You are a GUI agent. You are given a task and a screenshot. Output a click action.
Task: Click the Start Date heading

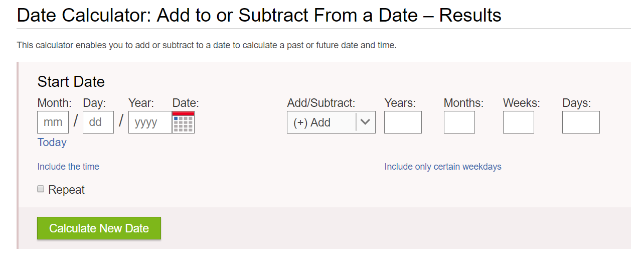pyautogui.click(x=71, y=82)
